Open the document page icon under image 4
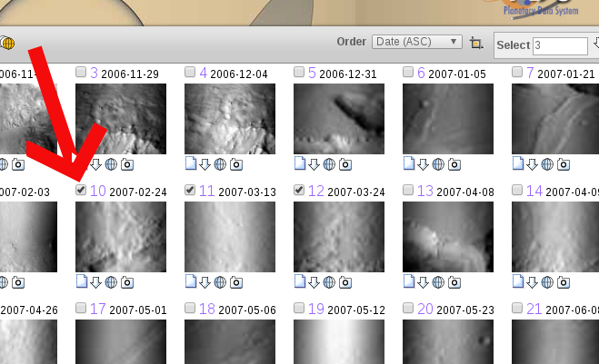The image size is (599, 364). (191, 162)
